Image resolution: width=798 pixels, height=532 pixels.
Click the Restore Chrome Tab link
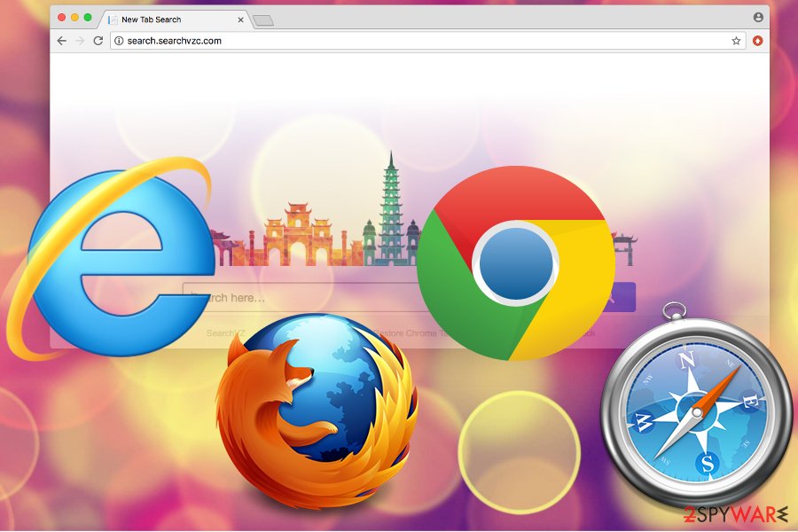pos(410,333)
